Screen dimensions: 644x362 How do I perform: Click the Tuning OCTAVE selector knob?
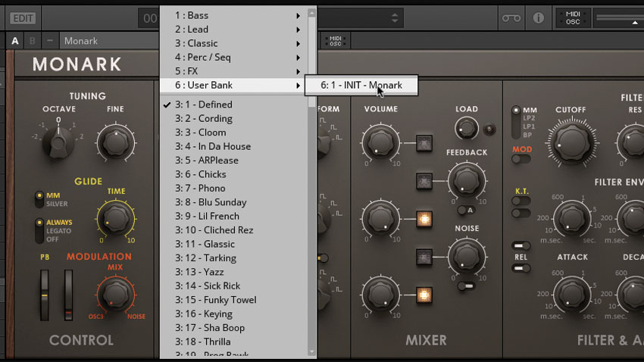click(x=58, y=143)
